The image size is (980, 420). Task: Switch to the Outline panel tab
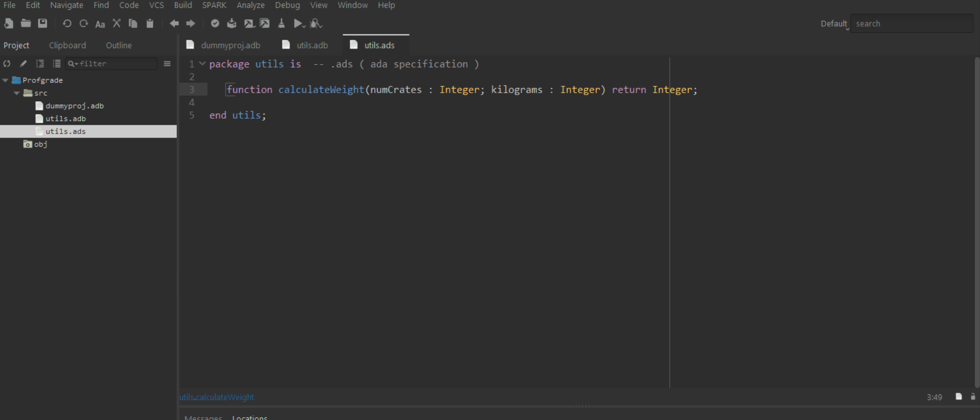coord(119,46)
